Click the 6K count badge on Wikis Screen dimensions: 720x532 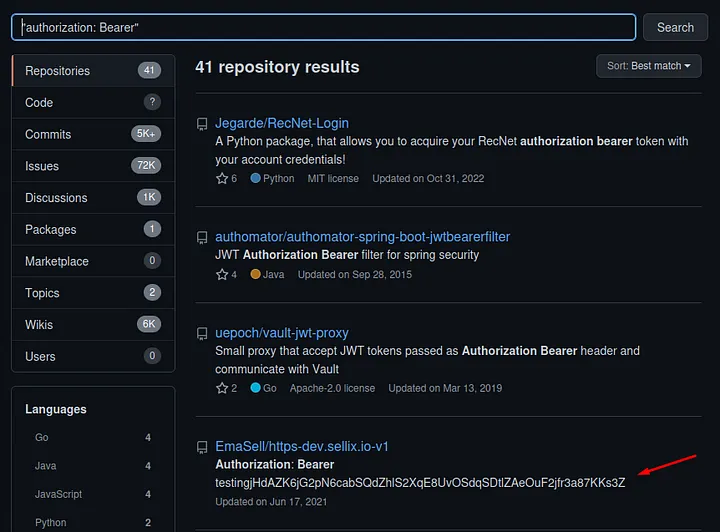click(149, 324)
